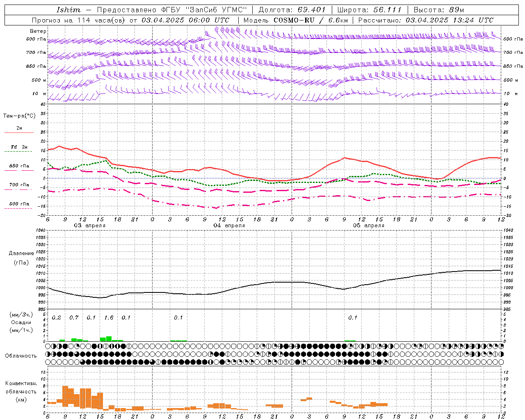Image resolution: width=525 pixels, height=420 pixels.
Task: Click the "04 апреля" date label
Action: point(229,226)
